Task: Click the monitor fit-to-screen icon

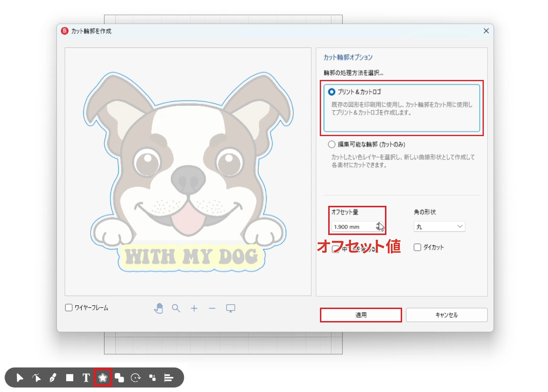Action: 230,308
